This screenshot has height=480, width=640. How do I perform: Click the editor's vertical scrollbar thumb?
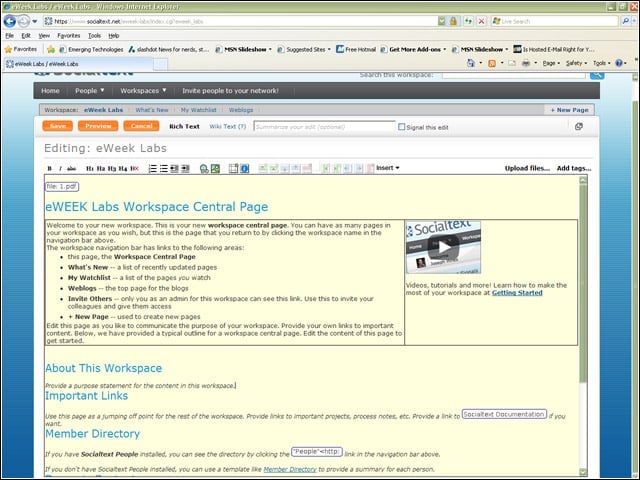(x=583, y=284)
